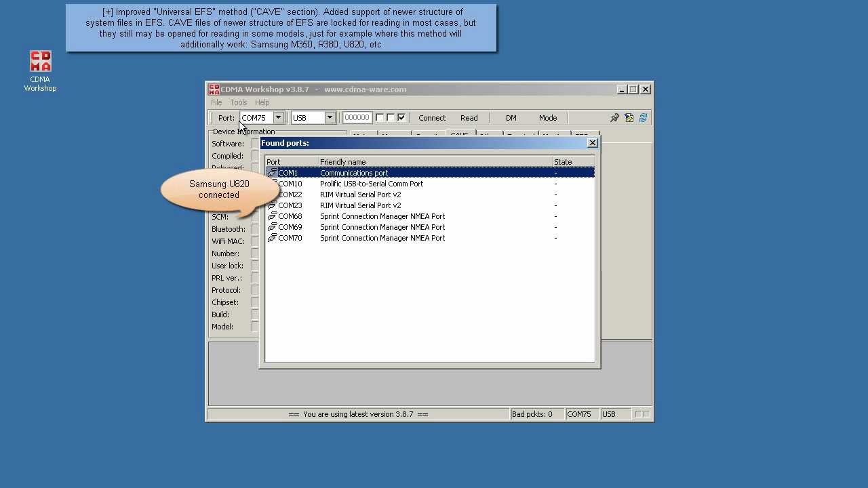Click the Bad pckts: 0 status cell
The image size is (868, 488).
point(536,414)
